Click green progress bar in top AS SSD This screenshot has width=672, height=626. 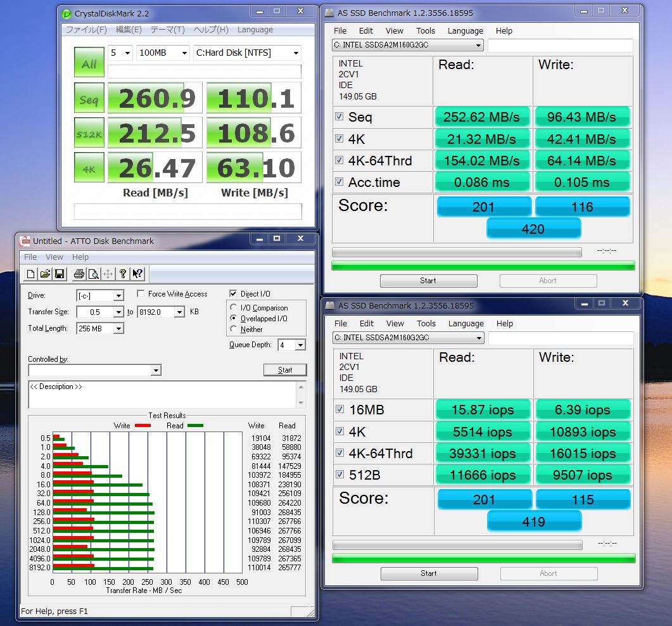[483, 266]
